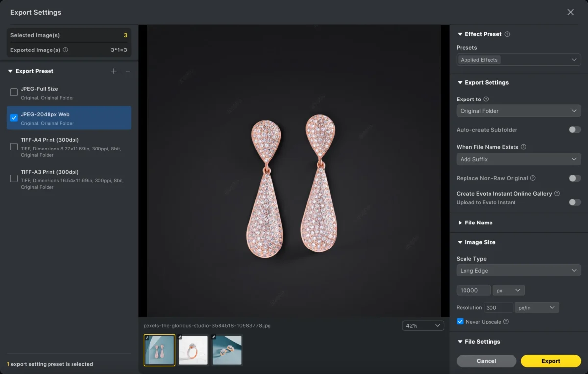Open the Applied Effects presets dropdown

518,60
